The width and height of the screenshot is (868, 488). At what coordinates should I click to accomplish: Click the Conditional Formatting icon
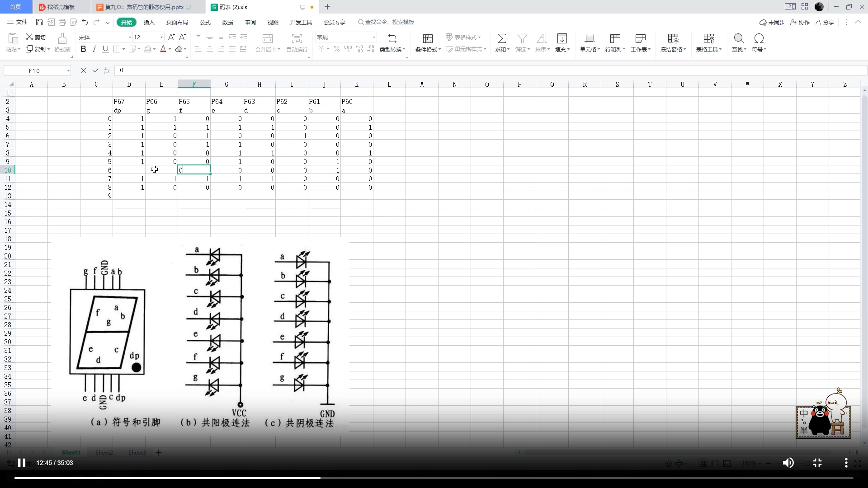428,38
